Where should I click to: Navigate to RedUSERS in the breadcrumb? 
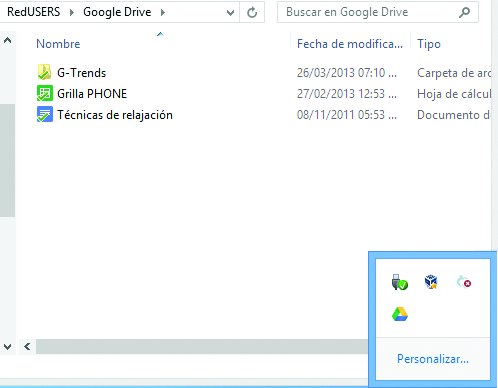(34, 12)
